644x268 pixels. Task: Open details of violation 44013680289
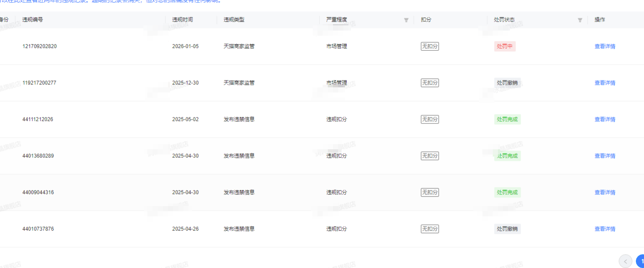tap(604, 156)
